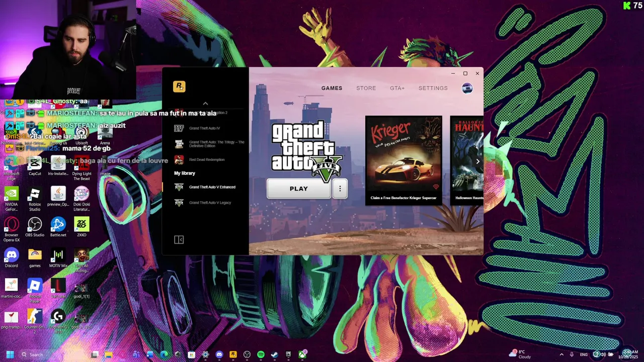The width and height of the screenshot is (644, 362).
Task: Open Microsoft Store from the taskbar
Action: click(x=191, y=354)
